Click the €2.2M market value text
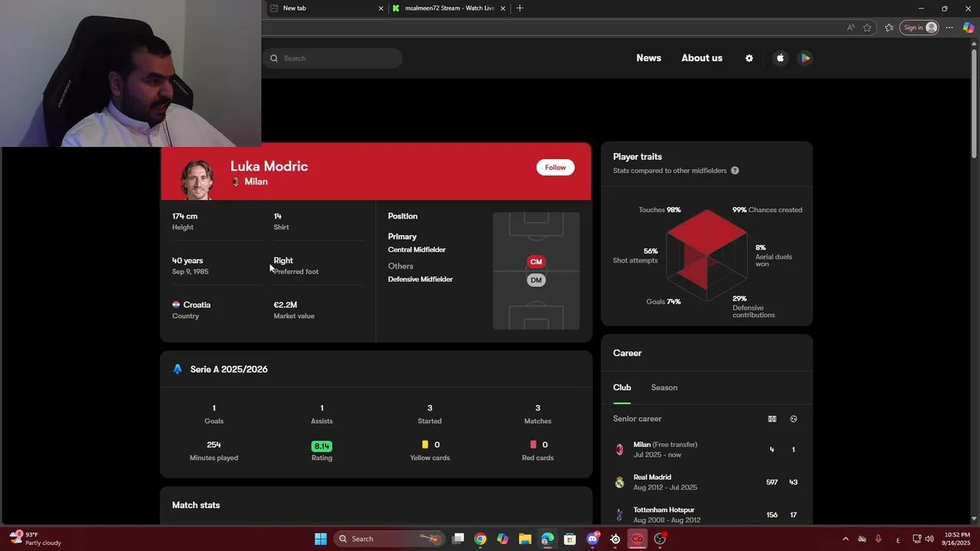The width and height of the screenshot is (980, 551). pyautogui.click(x=285, y=305)
